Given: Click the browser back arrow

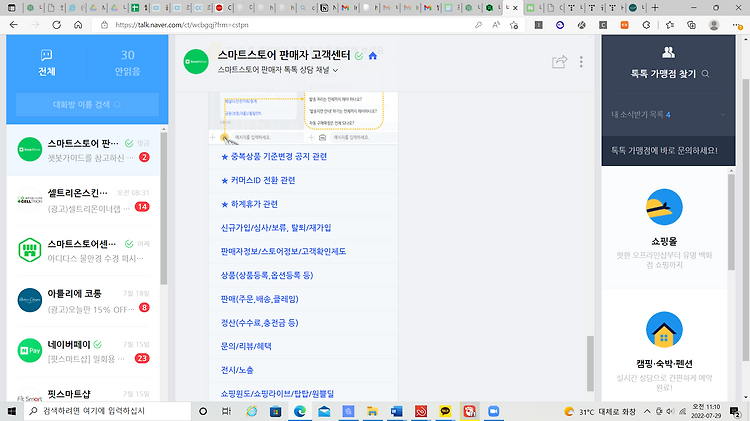Looking at the screenshot, I should pos(13,25).
